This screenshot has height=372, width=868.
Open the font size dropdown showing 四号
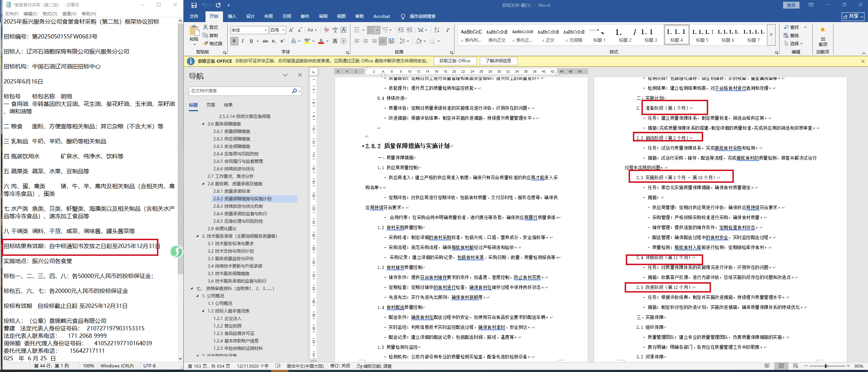pos(283,30)
